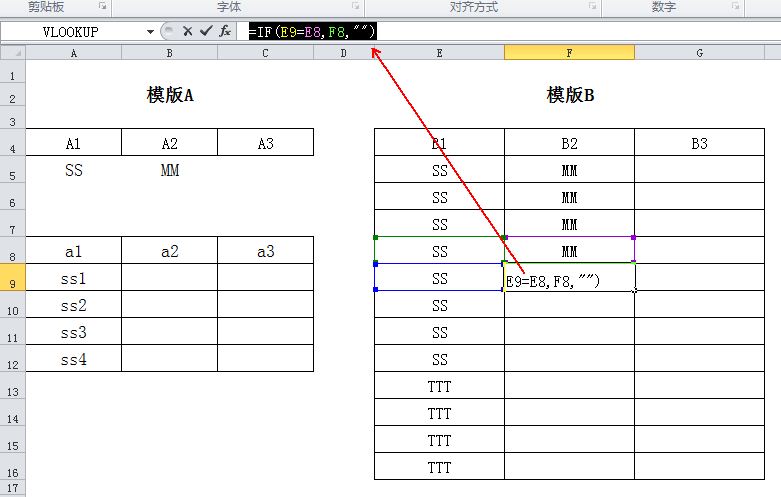781x497 pixels.
Task: Click the TTT cell in row 13
Action: (x=439, y=385)
